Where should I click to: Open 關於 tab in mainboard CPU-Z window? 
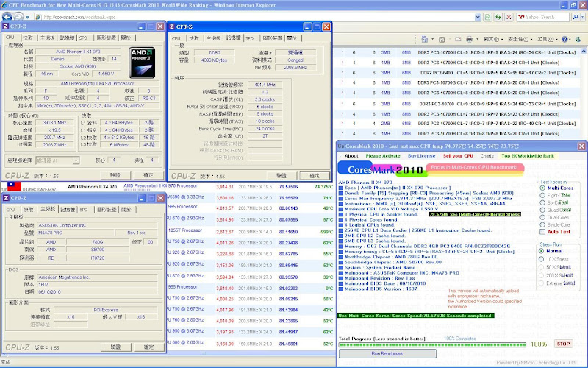coord(126,209)
